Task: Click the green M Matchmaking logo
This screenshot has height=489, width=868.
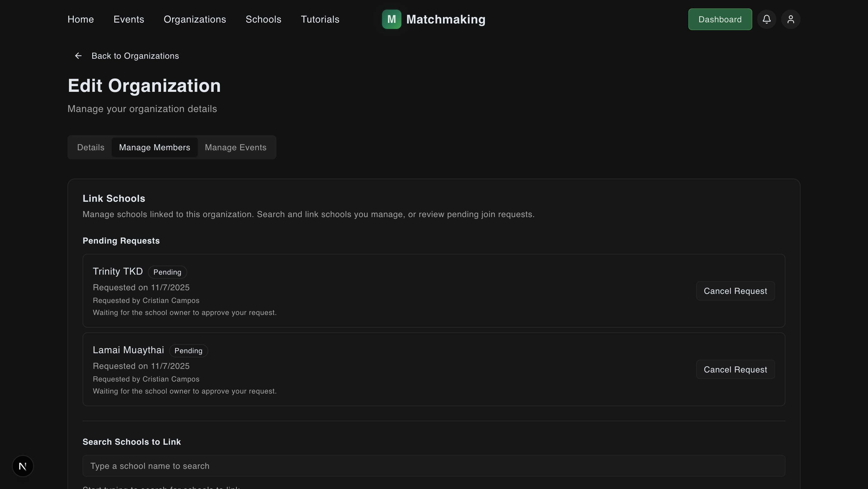Action: click(x=391, y=19)
